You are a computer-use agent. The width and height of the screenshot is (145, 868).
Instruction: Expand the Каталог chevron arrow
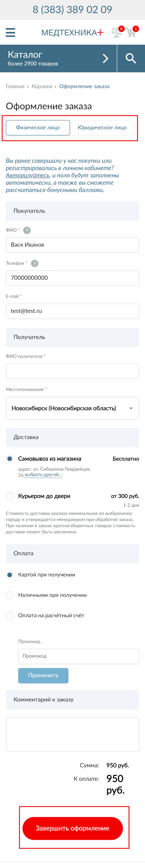point(105,58)
